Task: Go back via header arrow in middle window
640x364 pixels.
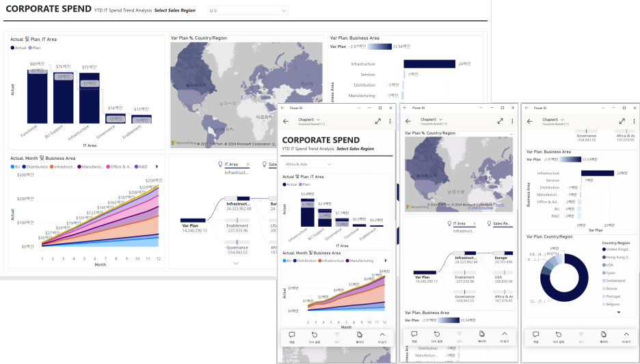Action: tap(408, 121)
